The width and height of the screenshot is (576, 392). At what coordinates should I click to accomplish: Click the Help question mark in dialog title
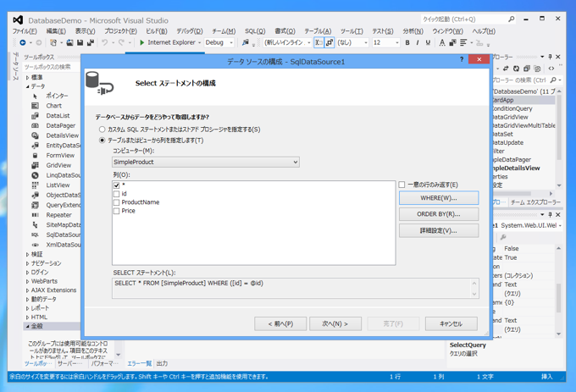point(462,59)
